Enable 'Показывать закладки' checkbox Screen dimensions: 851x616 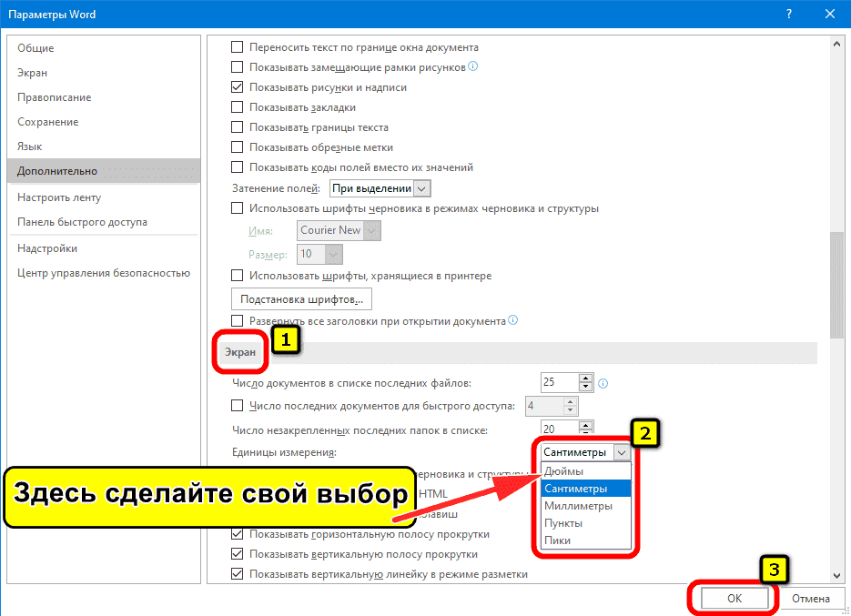(238, 107)
